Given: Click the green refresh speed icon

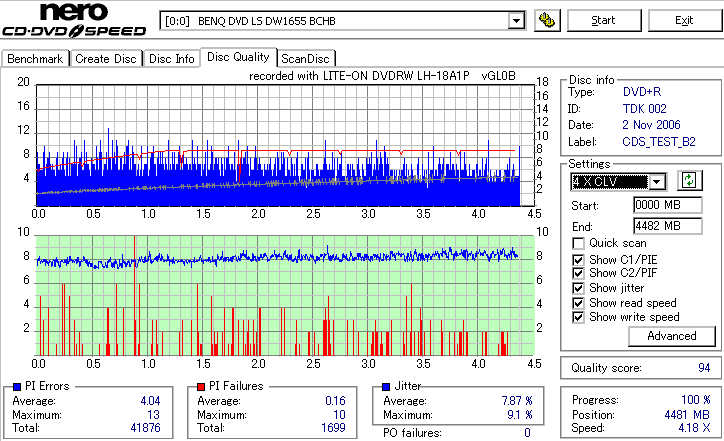Looking at the screenshot, I should [689, 180].
